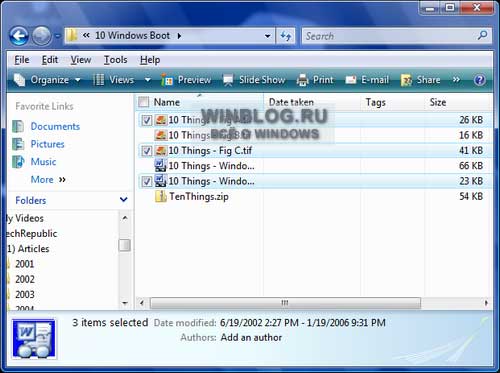Open the Help menu
Screen dimensions: 500x373
point(150,60)
